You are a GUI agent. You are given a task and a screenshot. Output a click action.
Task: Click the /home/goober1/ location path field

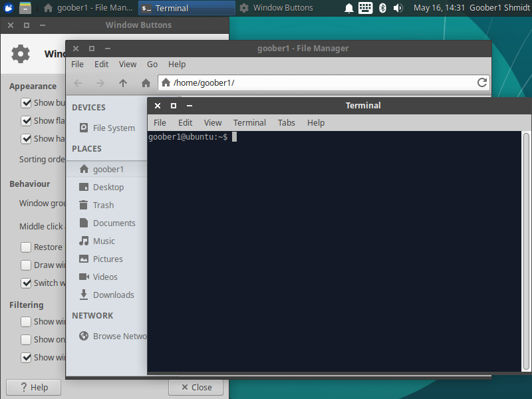tap(319, 83)
